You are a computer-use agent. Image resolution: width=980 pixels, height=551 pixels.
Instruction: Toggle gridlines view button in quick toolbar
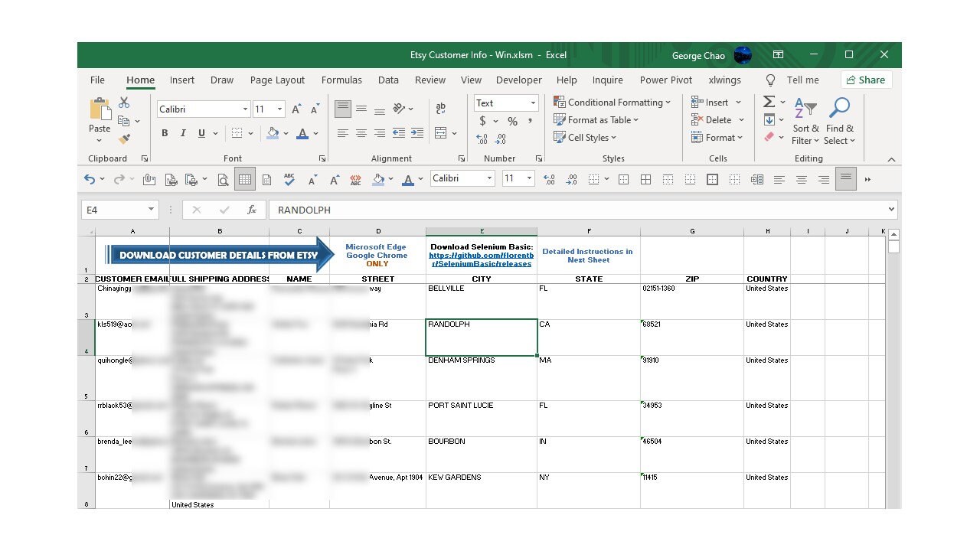[x=245, y=180]
